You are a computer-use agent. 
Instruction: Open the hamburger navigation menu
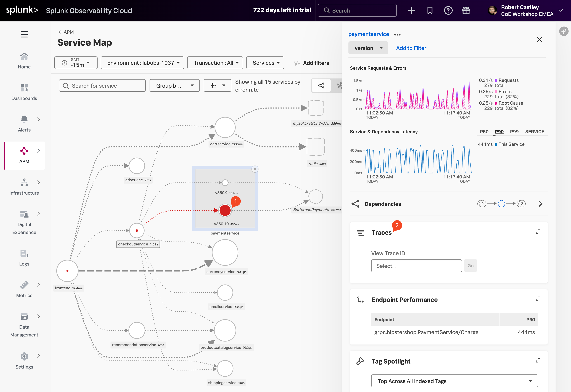click(24, 34)
